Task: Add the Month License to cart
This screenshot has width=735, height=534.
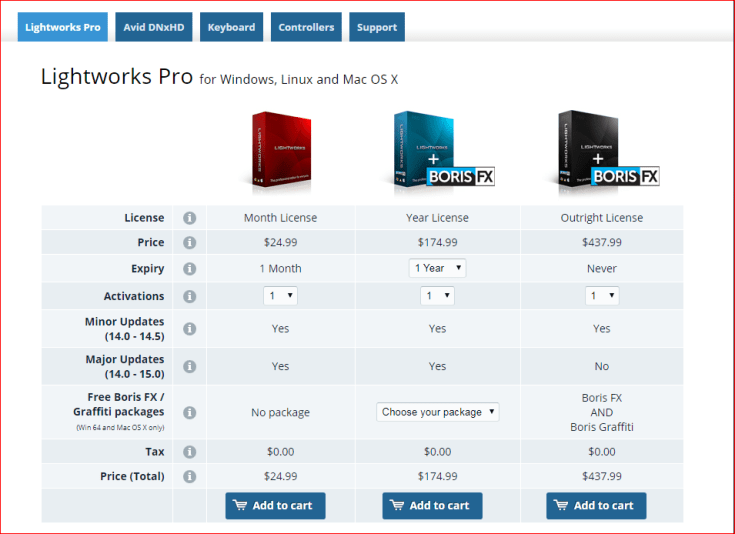Action: tap(275, 506)
